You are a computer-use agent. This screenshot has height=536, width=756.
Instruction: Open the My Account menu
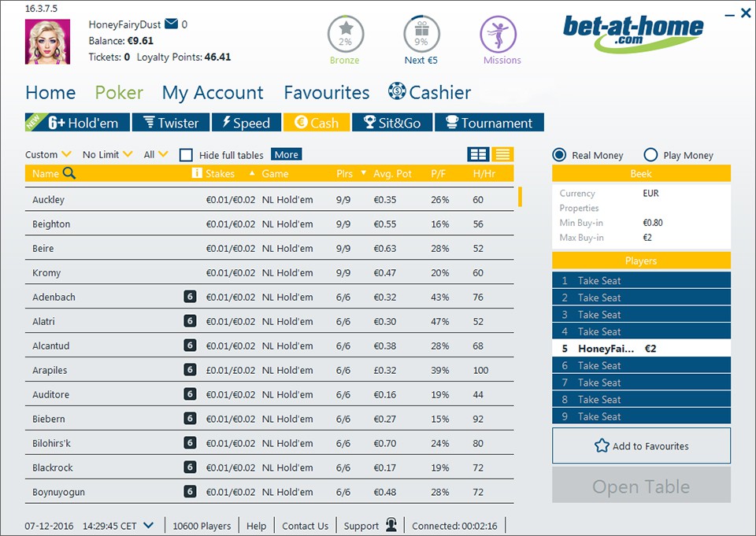coord(213,93)
